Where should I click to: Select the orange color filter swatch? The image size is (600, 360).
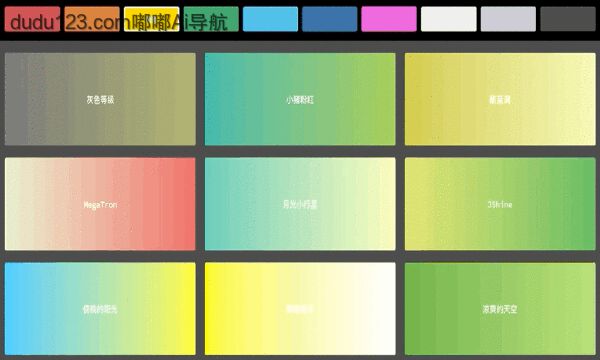tap(92, 19)
